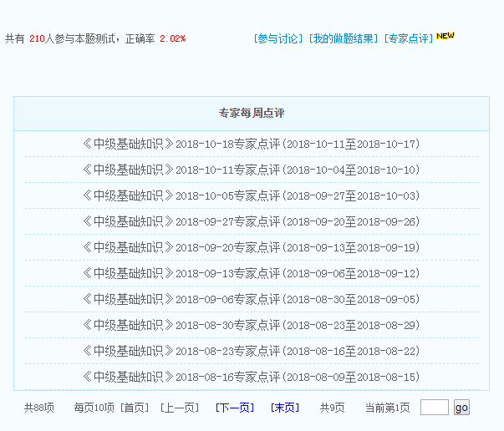Click the 上一页 previous page link
This screenshot has width=504, height=431.
(x=180, y=408)
